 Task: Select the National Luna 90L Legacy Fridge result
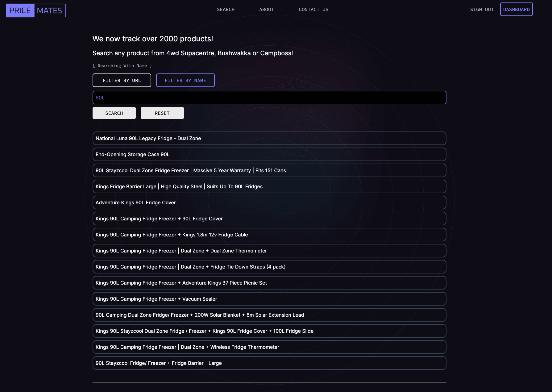click(269, 138)
